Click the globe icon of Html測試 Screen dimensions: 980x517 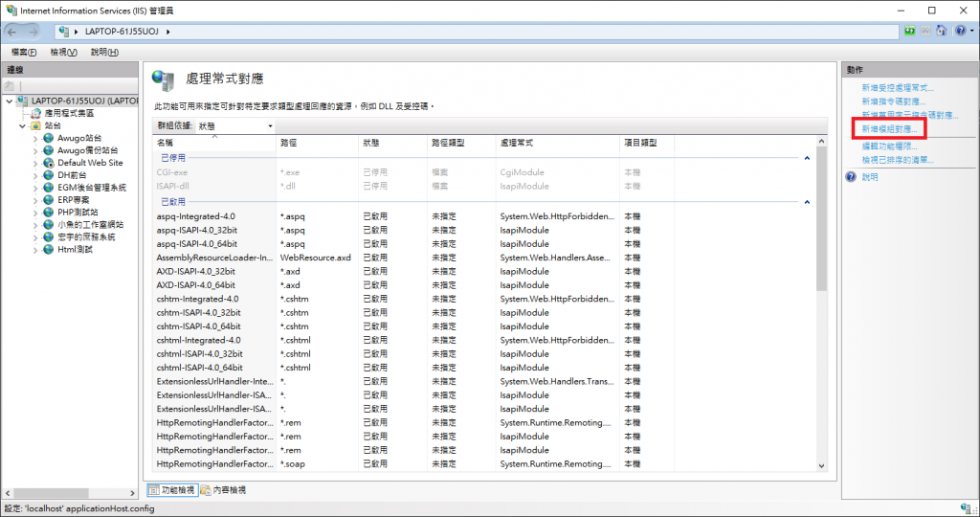point(48,250)
